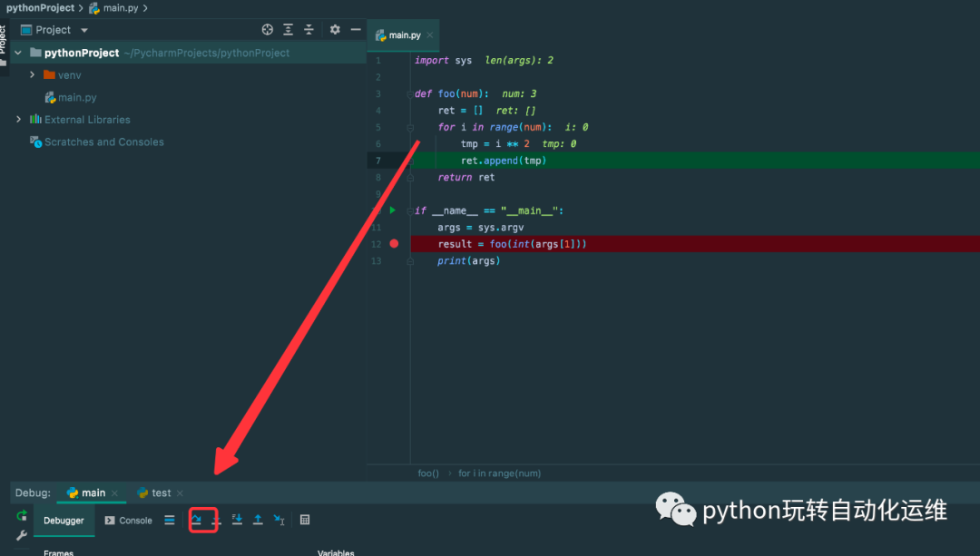Click the Step Into debug icon
Screen dimensions: 980x556
216,520
